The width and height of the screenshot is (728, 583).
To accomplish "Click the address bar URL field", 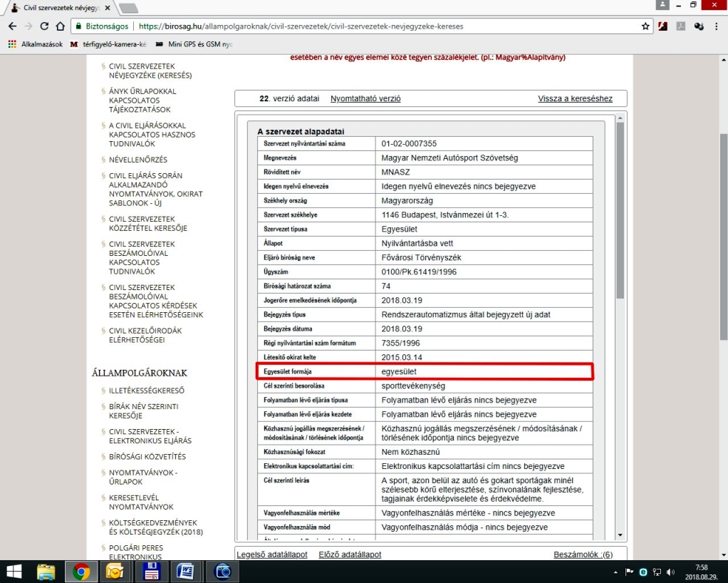I will click(362, 26).
